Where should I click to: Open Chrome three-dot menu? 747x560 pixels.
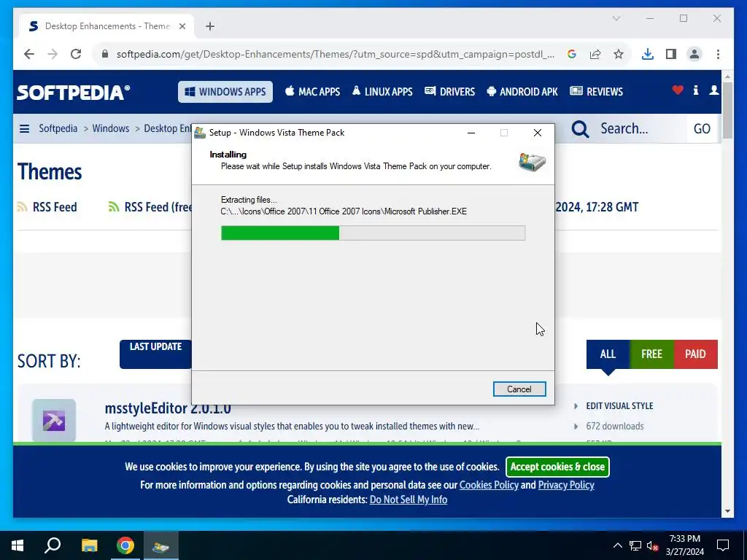(x=718, y=54)
